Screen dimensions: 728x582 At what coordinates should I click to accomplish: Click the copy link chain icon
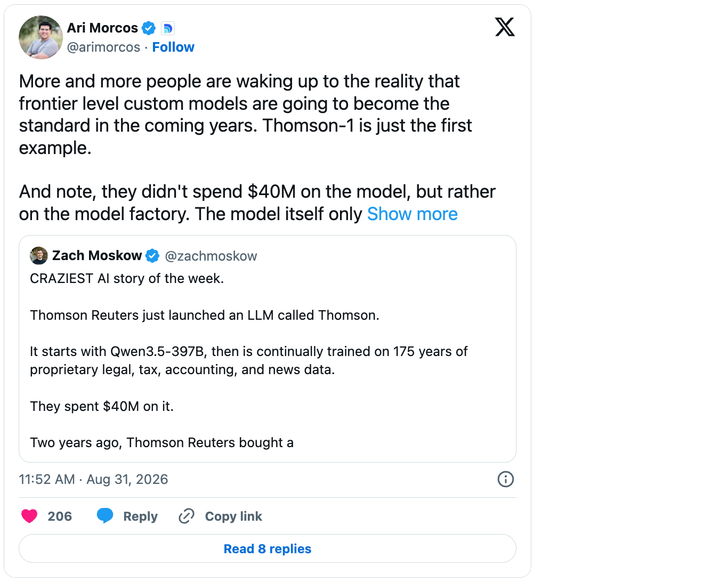(x=187, y=516)
